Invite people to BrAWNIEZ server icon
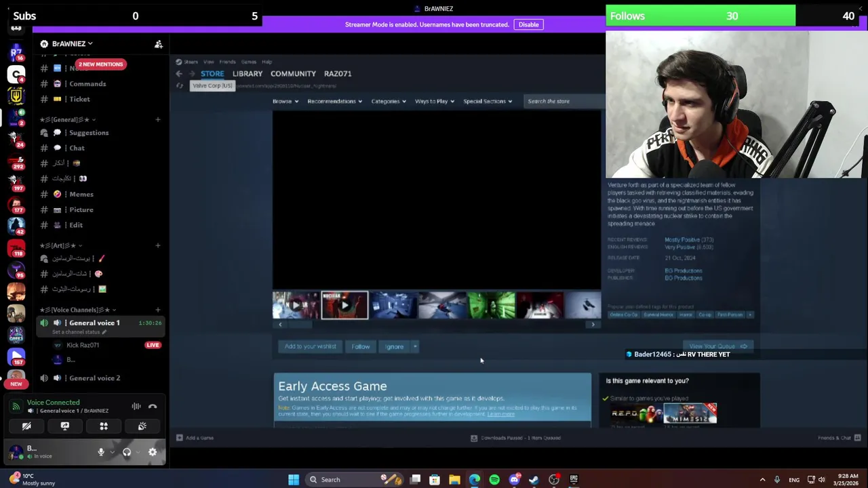 [159, 44]
